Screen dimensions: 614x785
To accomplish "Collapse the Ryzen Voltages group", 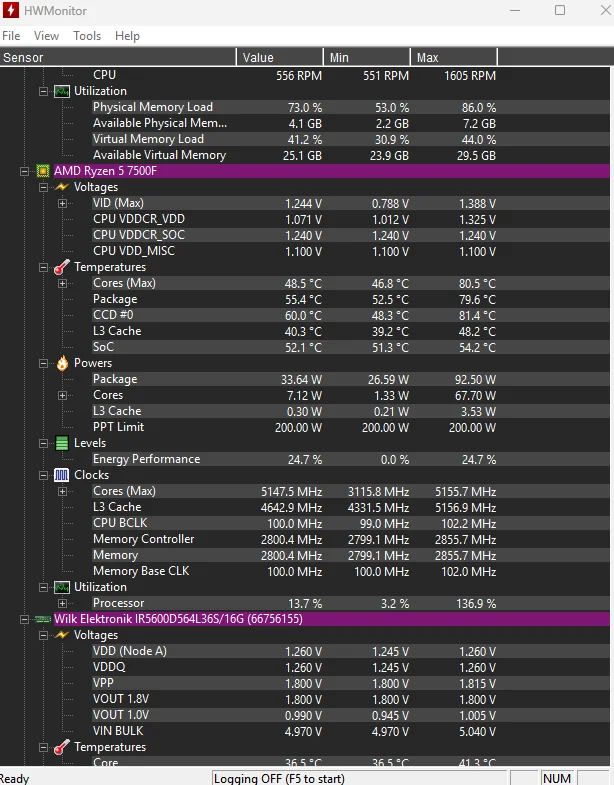I will click(x=44, y=187).
